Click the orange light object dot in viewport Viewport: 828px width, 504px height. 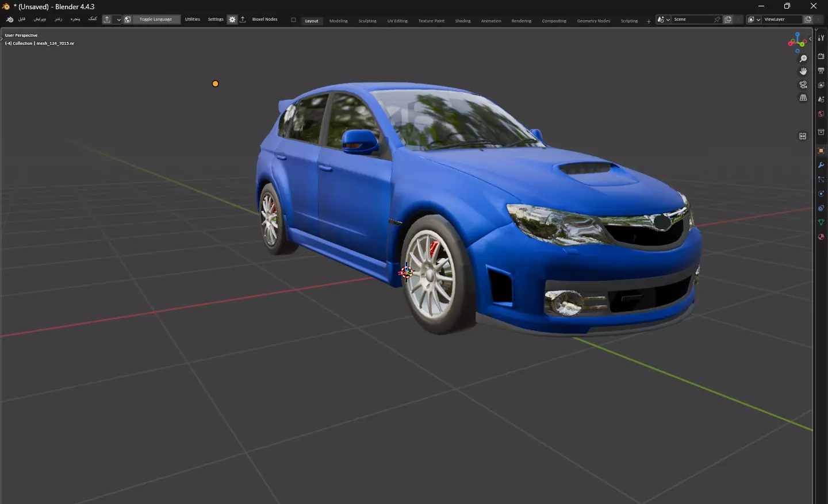click(x=216, y=84)
